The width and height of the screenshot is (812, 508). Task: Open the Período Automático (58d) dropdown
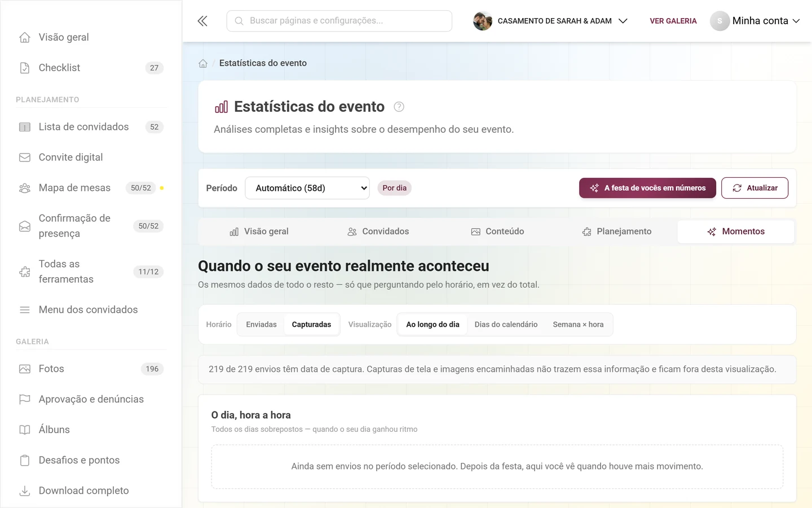(307, 188)
